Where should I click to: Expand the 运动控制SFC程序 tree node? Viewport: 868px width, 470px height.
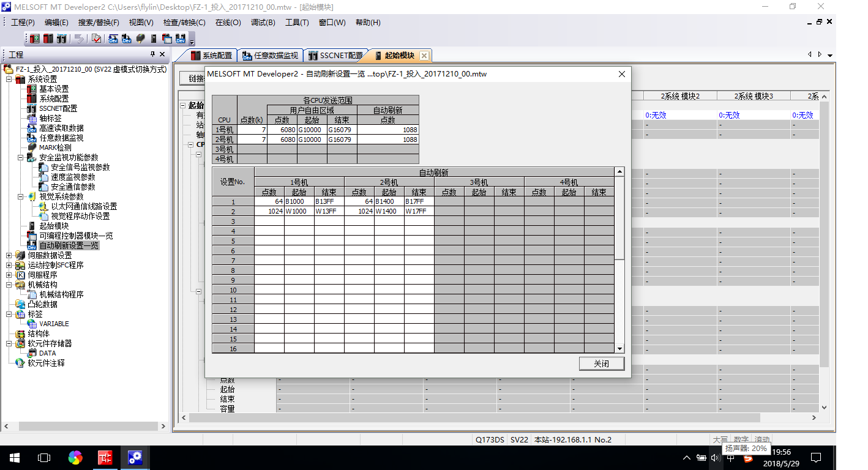pos(9,265)
